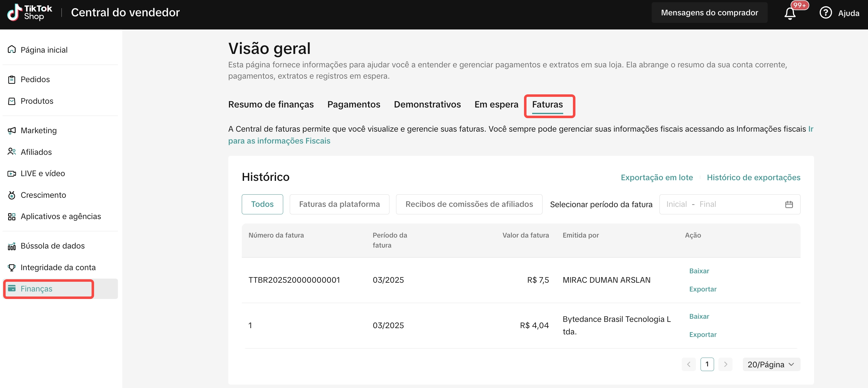Viewport: 868px width, 388px height.
Task: Click the Afiliados people icon
Action: coord(12,152)
